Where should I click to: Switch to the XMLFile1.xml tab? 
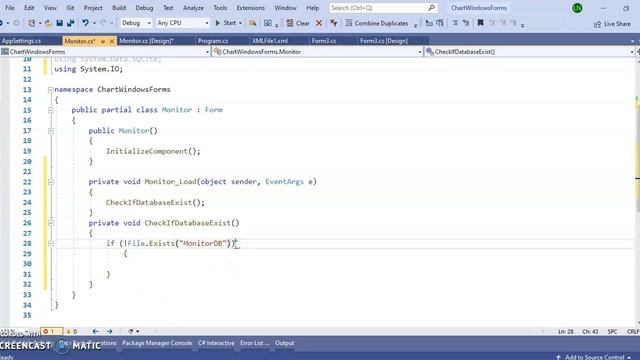click(270, 41)
